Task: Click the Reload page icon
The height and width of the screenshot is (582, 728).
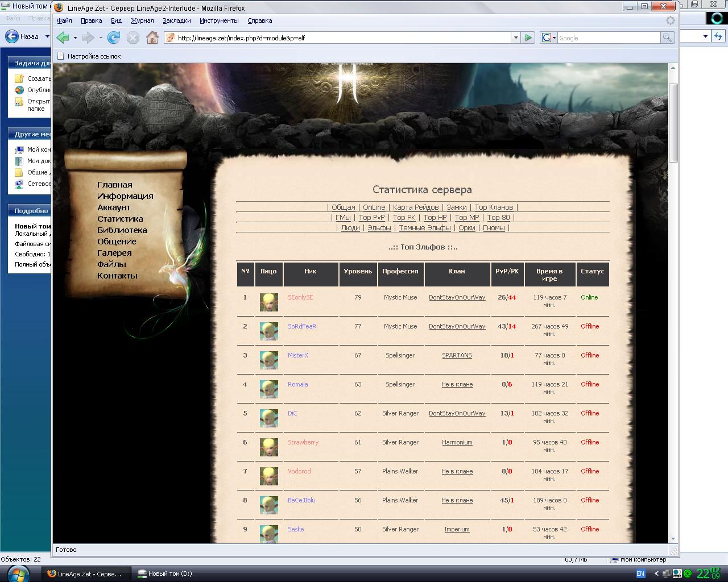Action: tap(114, 38)
